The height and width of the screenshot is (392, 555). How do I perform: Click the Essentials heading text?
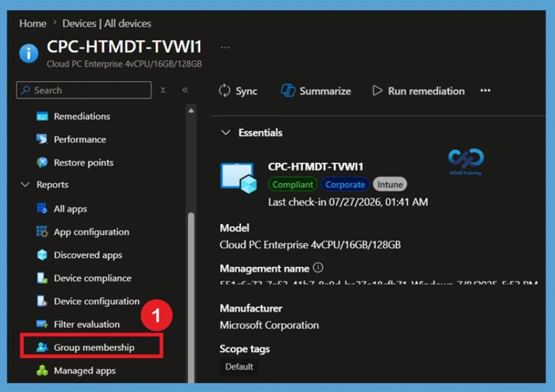pyautogui.click(x=260, y=132)
